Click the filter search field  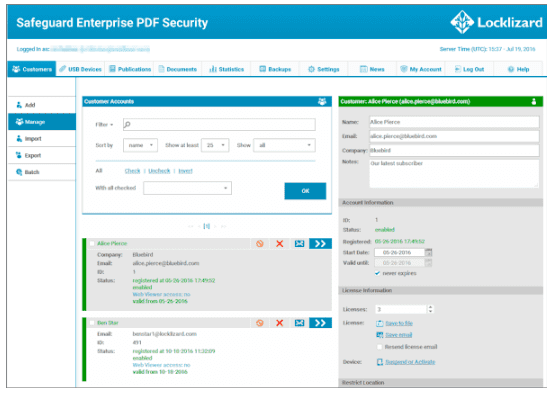[219, 124]
